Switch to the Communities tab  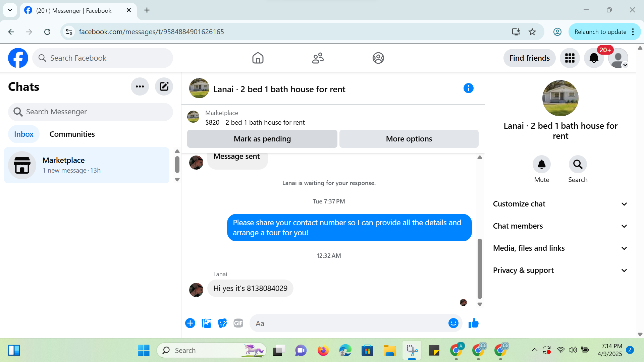pyautogui.click(x=72, y=134)
